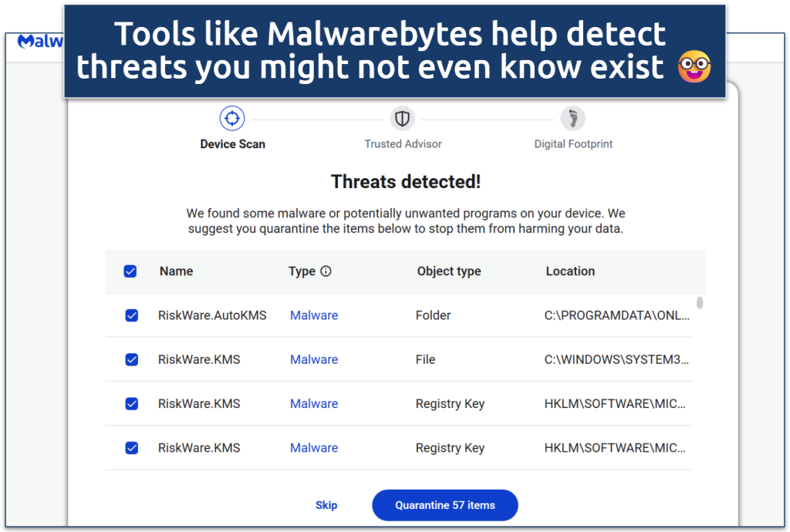Image resolution: width=790 pixels, height=532 pixels.
Task: Open Malware type link for the File row
Action: 314,359
